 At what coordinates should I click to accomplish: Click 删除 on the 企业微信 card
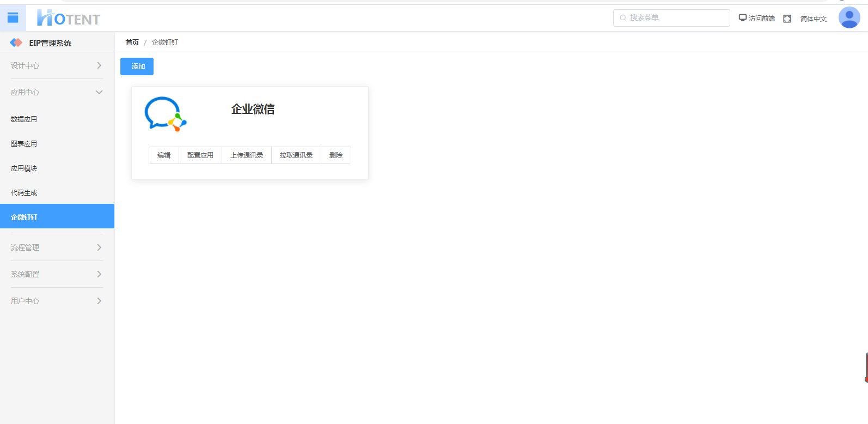tap(336, 155)
